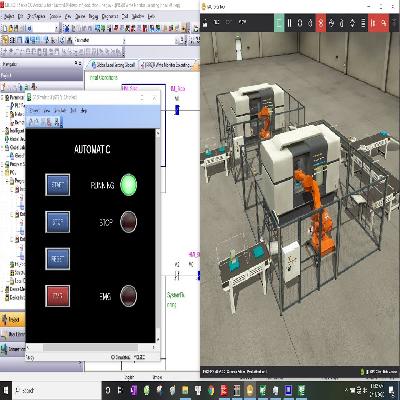Click the GT Simulator vertical scroll up arrow
This screenshot has width=400, height=400.
pyautogui.click(x=158, y=133)
